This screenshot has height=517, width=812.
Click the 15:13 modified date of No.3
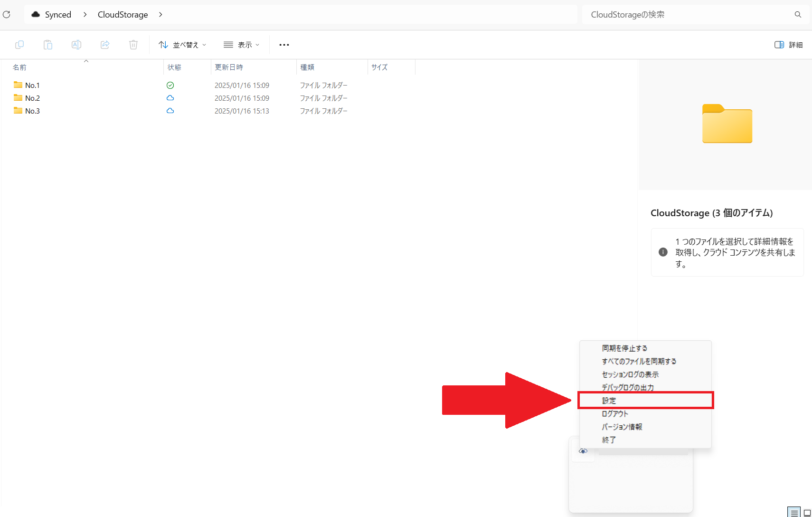pyautogui.click(x=242, y=111)
